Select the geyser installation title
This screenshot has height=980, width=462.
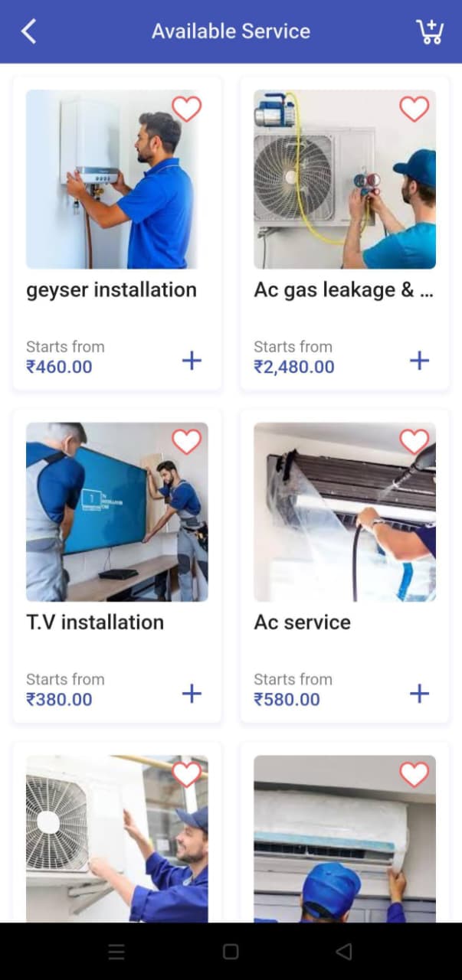pos(111,290)
